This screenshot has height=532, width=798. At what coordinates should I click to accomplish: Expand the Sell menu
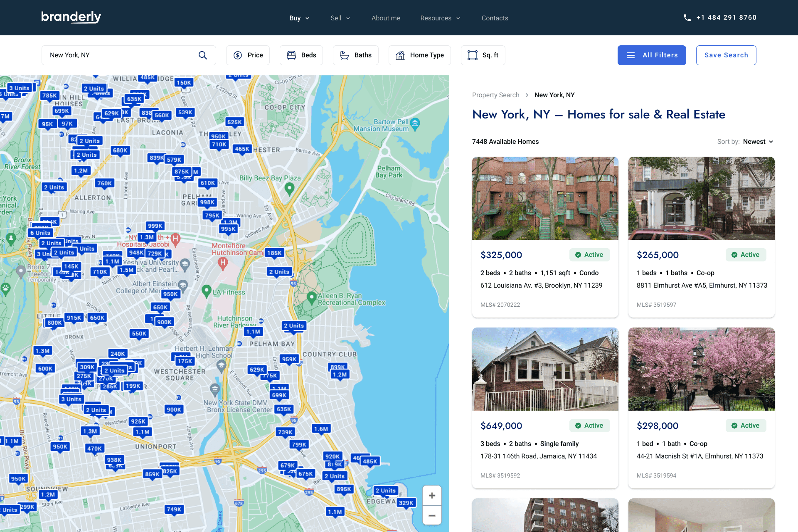340,18
